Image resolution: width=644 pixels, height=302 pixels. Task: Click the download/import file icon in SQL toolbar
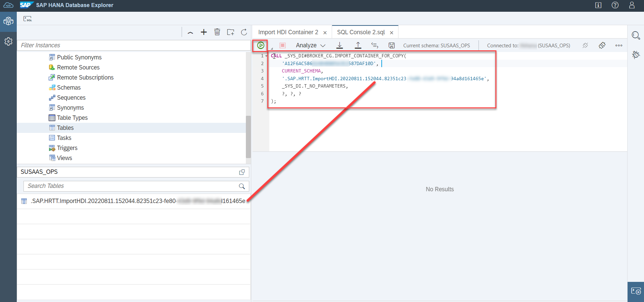click(340, 45)
